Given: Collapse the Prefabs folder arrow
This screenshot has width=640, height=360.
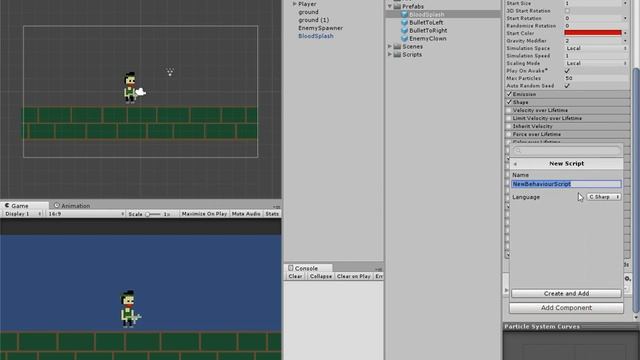Looking at the screenshot, I should point(390,7).
